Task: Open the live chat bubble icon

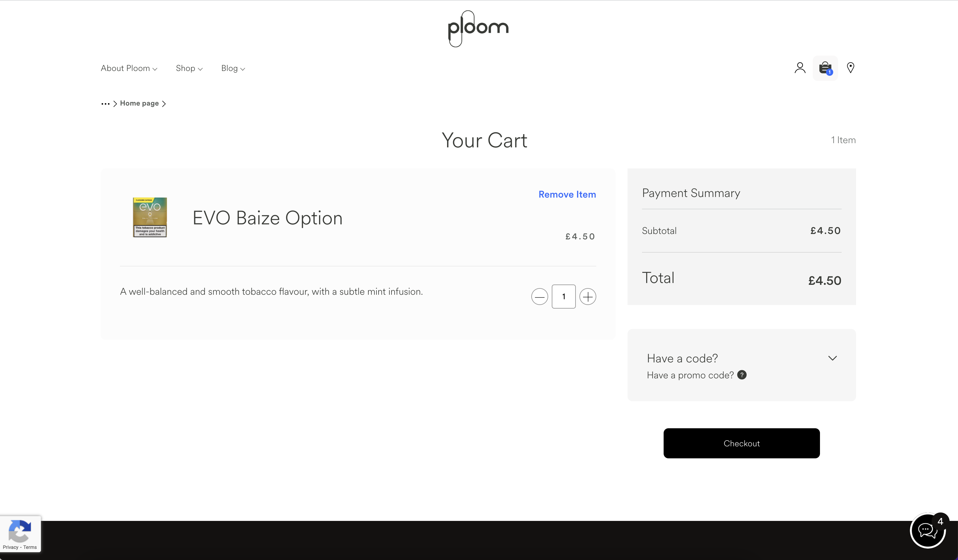Action: coord(928,530)
